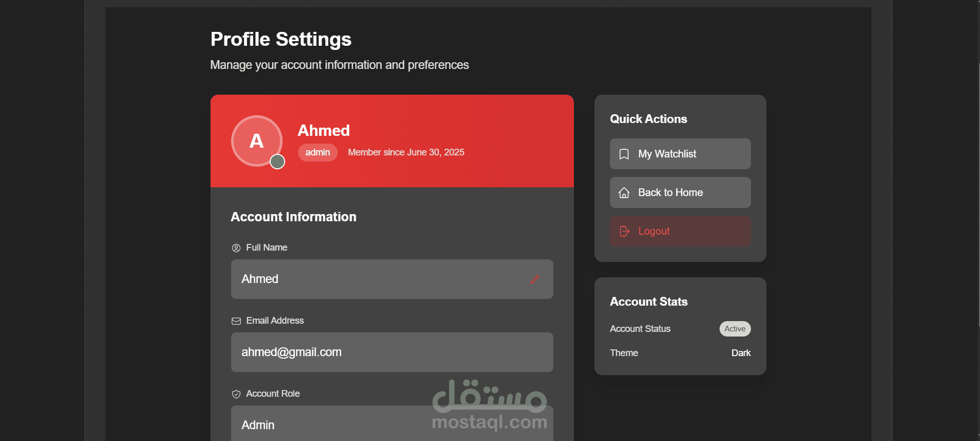This screenshot has width=980, height=441.
Task: Click the Ahmed name in the red banner
Action: click(324, 131)
